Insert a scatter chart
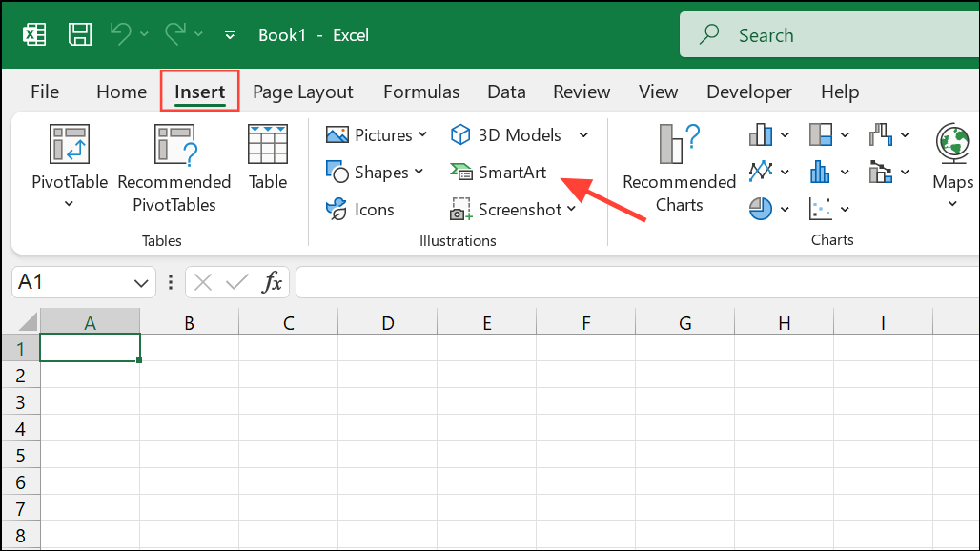The image size is (980, 551). click(x=820, y=208)
